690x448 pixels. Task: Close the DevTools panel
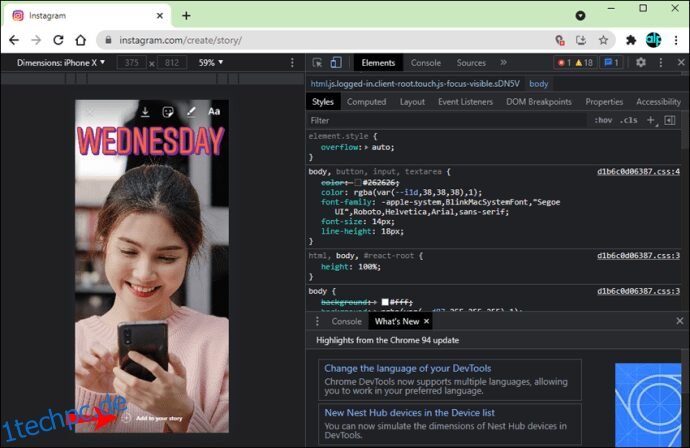pyautogui.click(x=681, y=62)
